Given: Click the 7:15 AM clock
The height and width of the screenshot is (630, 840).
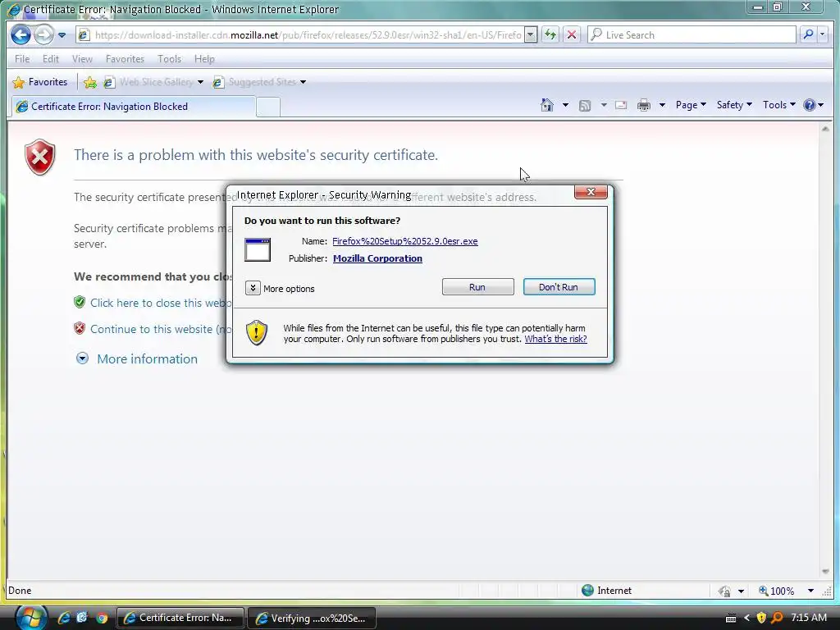Looking at the screenshot, I should coord(808,618).
